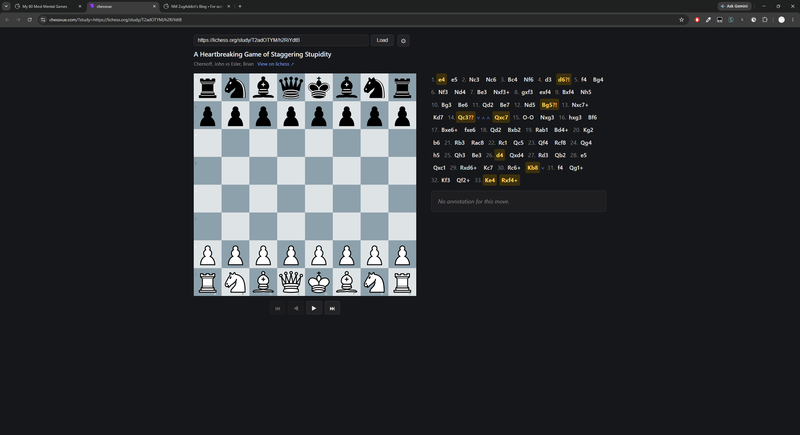Go to move 29. Rxd6+
The height and width of the screenshot is (435, 800).
tap(468, 168)
